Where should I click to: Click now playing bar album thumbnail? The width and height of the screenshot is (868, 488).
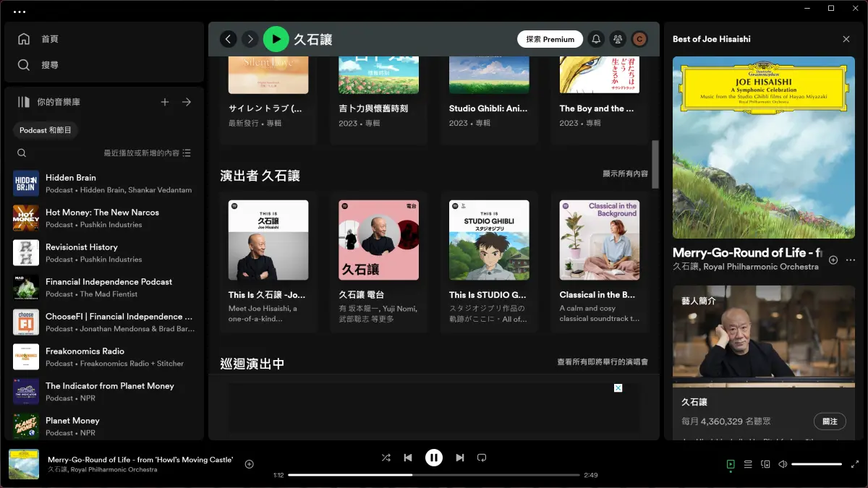coord(24,464)
